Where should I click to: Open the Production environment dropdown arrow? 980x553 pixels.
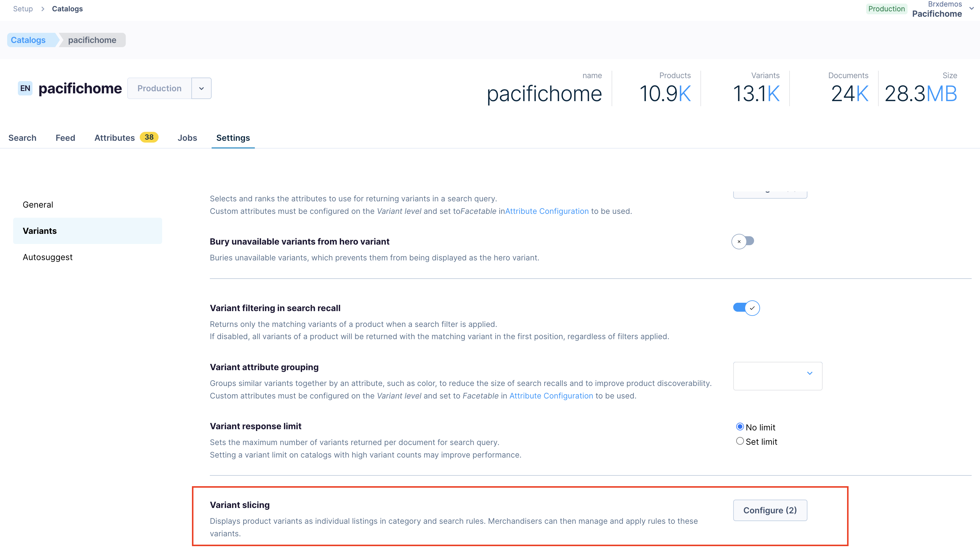(x=201, y=88)
